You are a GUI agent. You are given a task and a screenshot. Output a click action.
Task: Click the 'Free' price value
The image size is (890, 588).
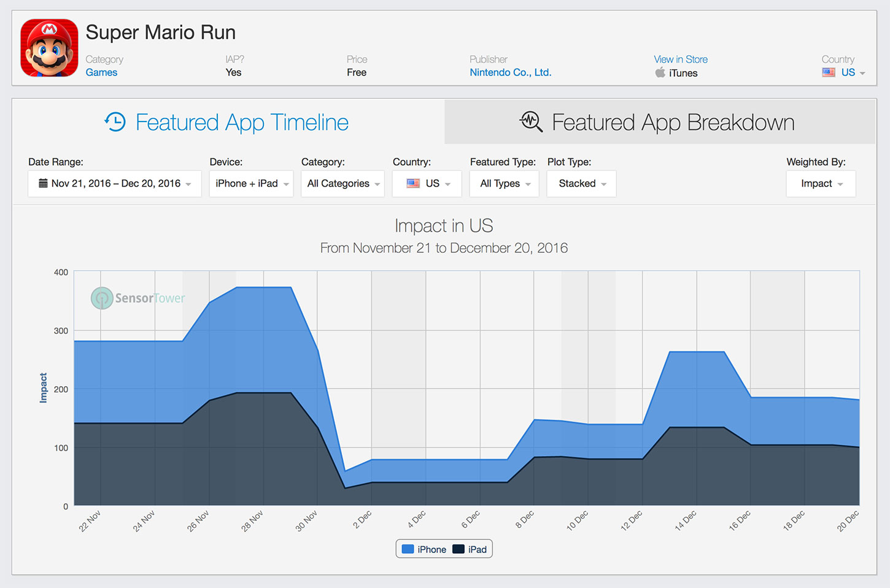pyautogui.click(x=357, y=72)
